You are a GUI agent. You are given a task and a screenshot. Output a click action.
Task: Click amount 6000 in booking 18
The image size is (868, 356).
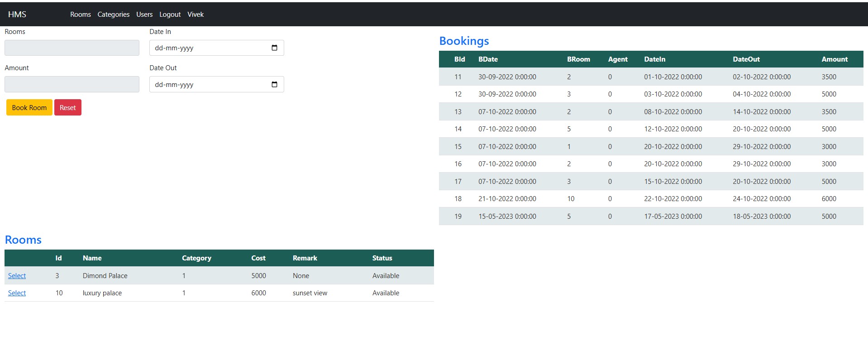(829, 199)
